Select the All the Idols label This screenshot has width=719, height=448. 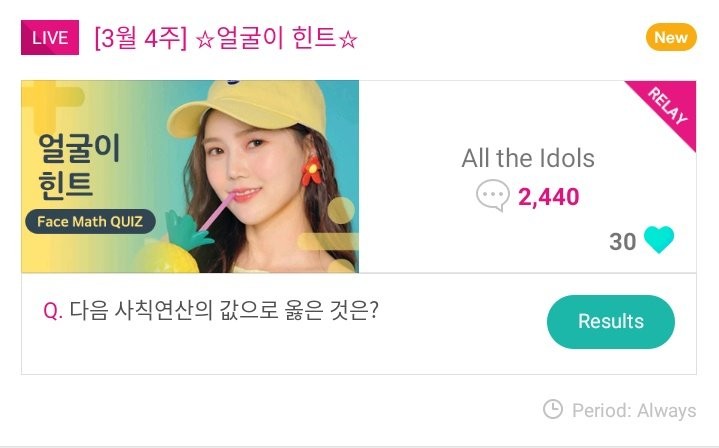click(528, 158)
